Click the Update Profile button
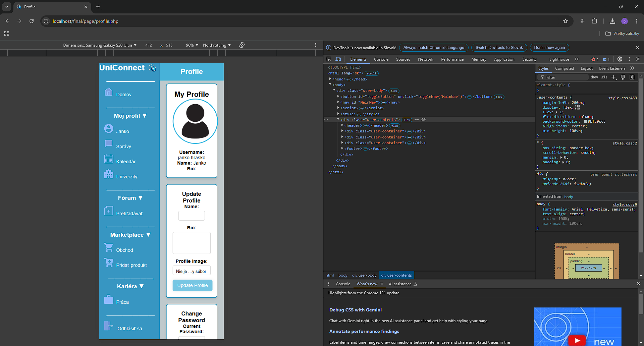This screenshot has width=644, height=346. tap(193, 285)
